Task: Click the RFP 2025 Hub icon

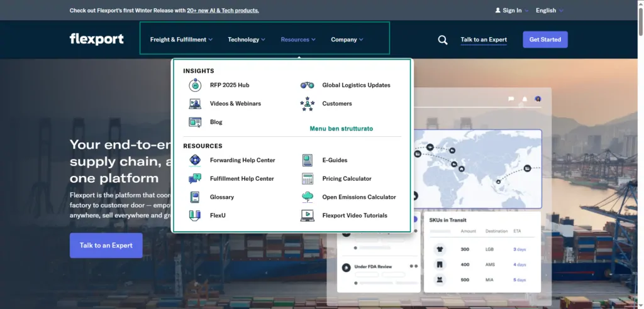Action: tap(195, 85)
